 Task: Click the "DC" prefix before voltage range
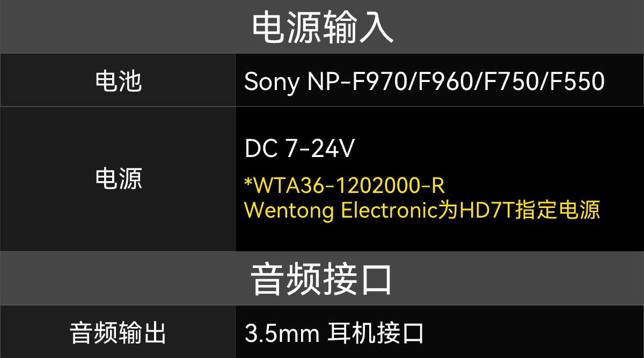261,149
